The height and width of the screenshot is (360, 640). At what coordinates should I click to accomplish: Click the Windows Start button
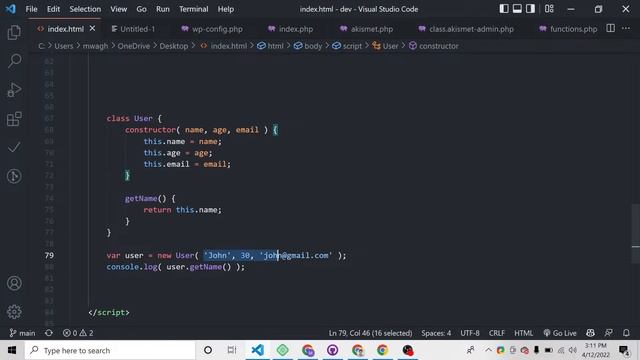point(12,350)
